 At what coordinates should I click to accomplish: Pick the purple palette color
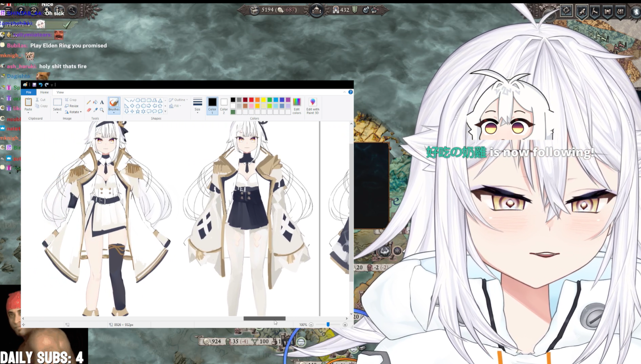tap(288, 100)
